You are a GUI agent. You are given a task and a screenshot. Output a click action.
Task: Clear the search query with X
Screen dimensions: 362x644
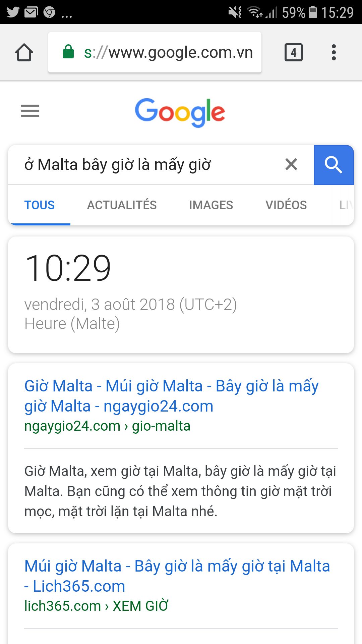pos(291,164)
